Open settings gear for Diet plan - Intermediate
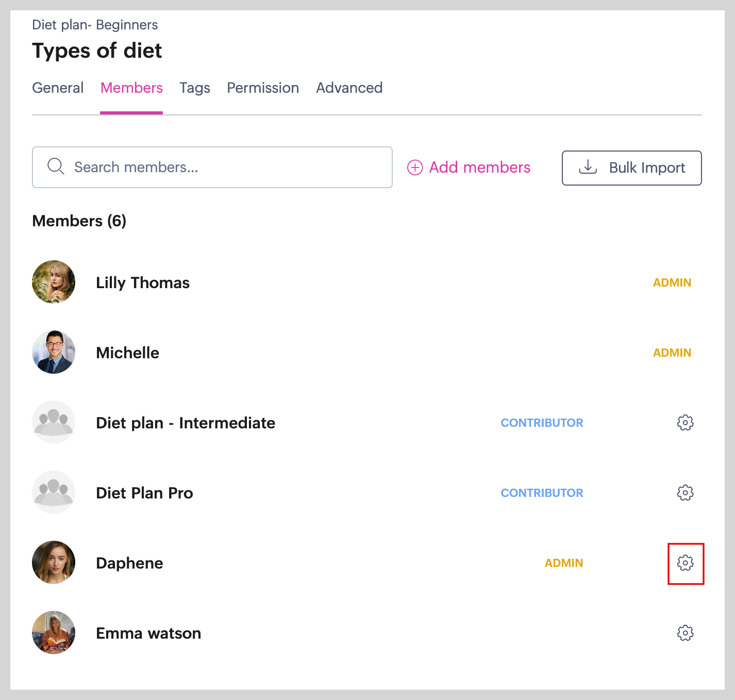 pos(685,423)
